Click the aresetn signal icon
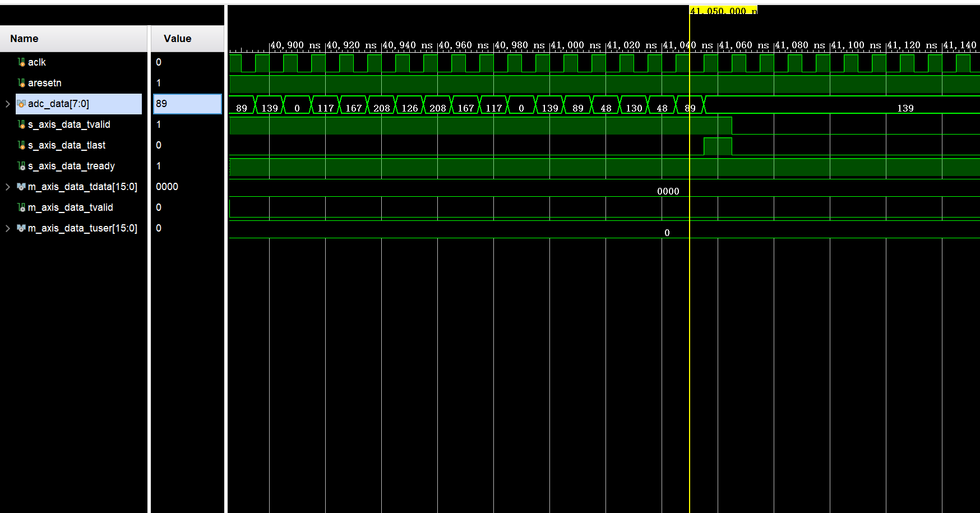Viewport: 980px width, 513px height. coord(21,83)
